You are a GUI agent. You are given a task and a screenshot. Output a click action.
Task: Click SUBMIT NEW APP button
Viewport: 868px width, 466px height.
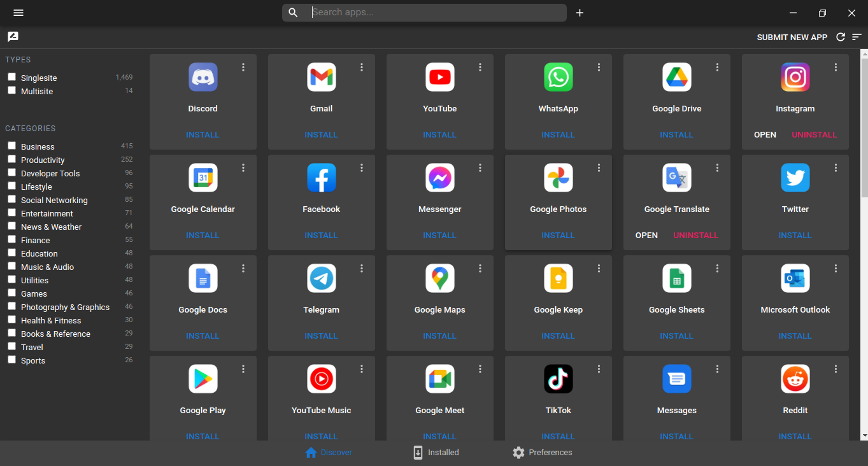(792, 38)
